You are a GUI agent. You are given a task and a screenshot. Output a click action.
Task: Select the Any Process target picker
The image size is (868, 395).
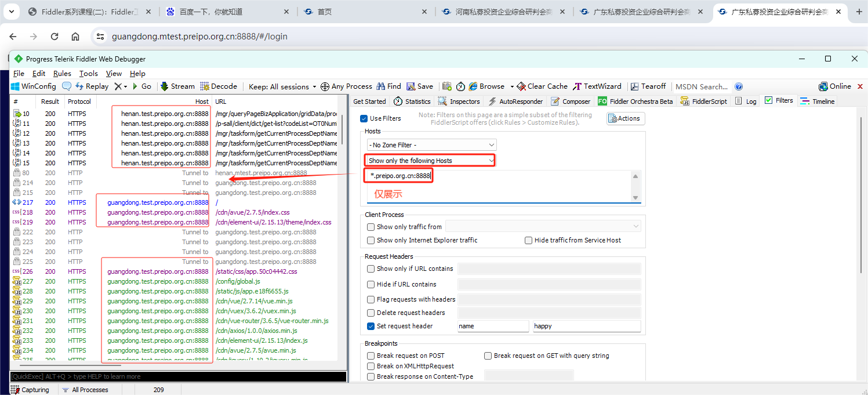pyautogui.click(x=346, y=86)
